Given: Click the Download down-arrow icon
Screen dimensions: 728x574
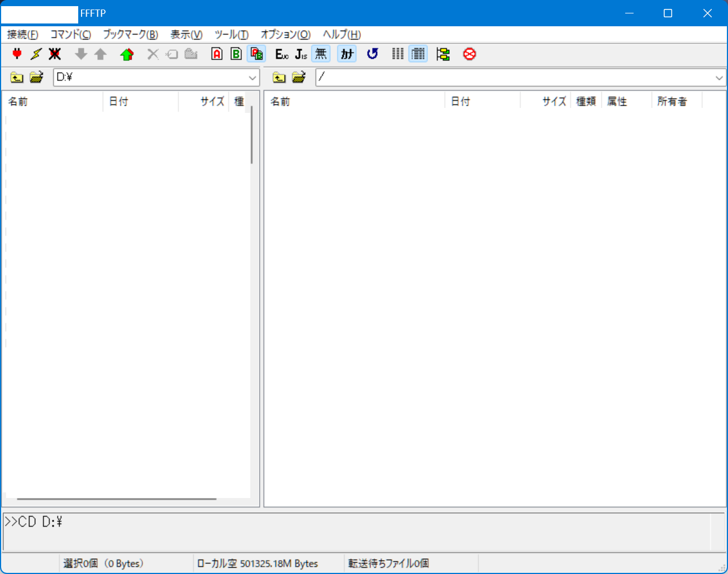Looking at the screenshot, I should pos(82,54).
